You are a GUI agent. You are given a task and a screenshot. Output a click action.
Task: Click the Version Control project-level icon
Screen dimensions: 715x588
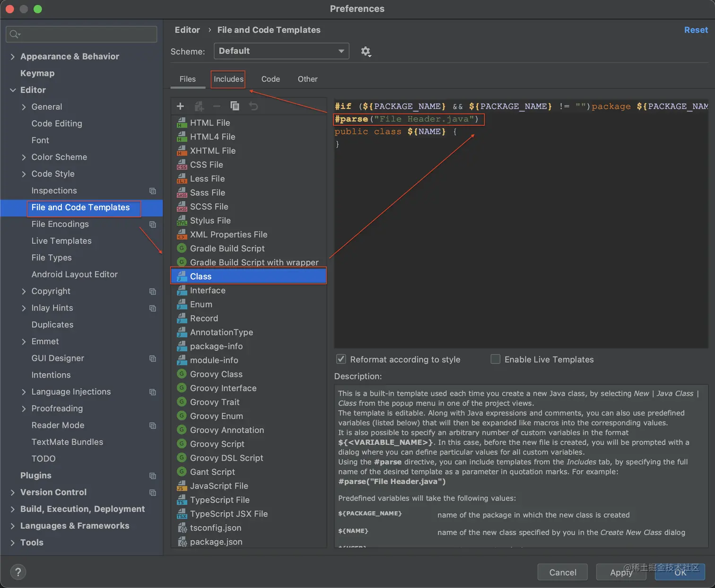coord(153,493)
